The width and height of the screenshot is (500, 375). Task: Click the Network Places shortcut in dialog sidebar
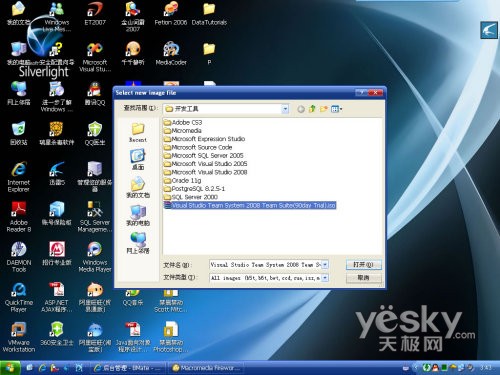pos(138,243)
